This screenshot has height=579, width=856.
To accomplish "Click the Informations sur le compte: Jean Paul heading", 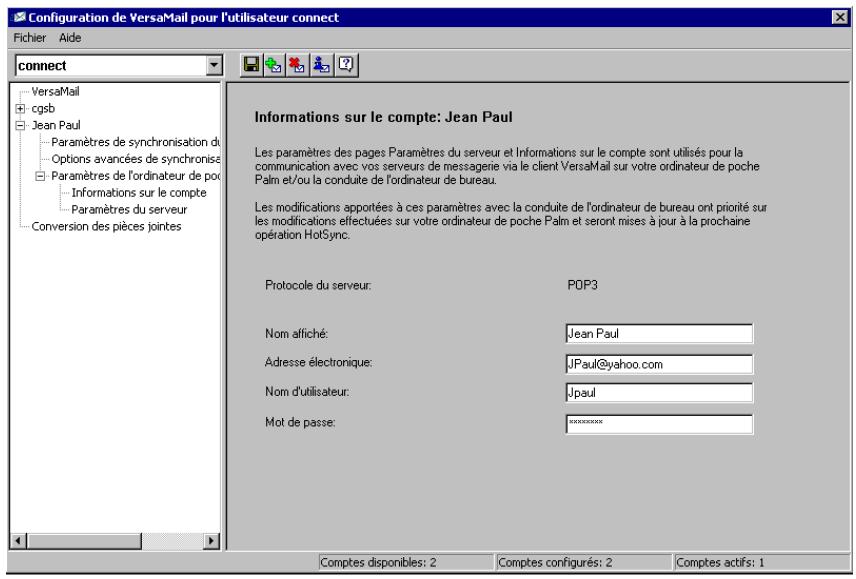I will [x=383, y=117].
